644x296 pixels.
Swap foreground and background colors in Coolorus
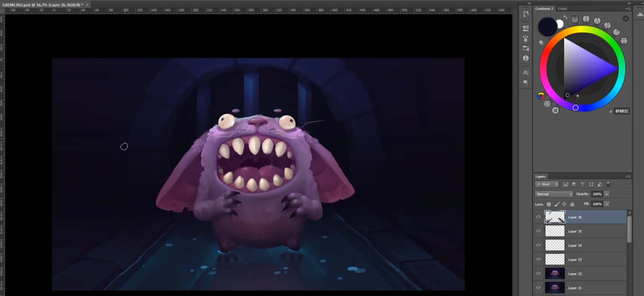(x=565, y=17)
